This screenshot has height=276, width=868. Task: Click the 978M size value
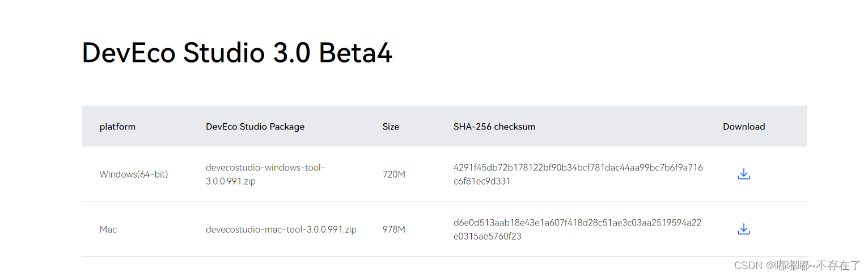pos(394,229)
